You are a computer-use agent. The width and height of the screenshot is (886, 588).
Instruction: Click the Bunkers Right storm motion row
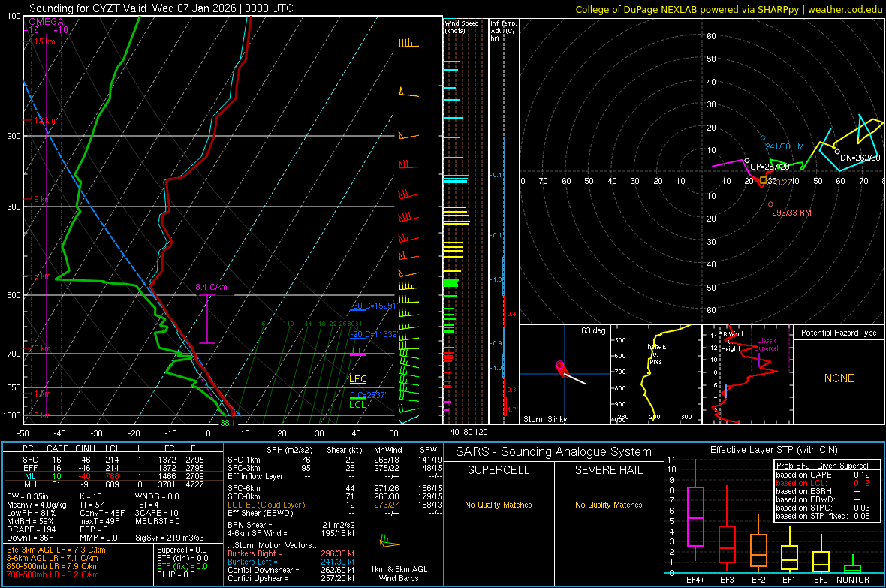coord(291,554)
